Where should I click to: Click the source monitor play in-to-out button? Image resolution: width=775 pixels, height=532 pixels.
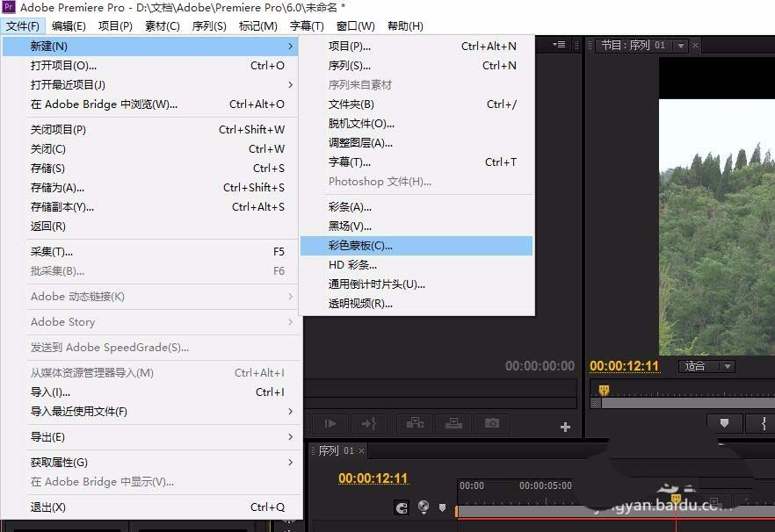(x=330, y=423)
